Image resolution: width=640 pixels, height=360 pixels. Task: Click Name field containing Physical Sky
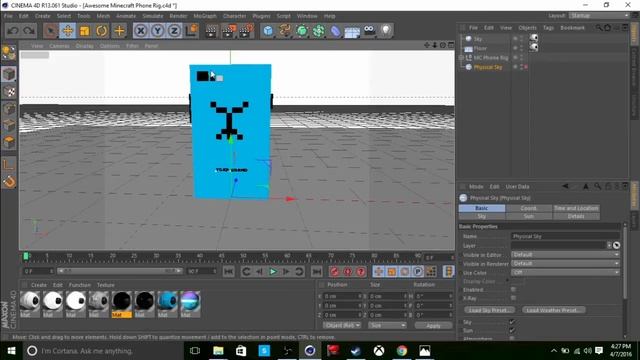point(565,236)
